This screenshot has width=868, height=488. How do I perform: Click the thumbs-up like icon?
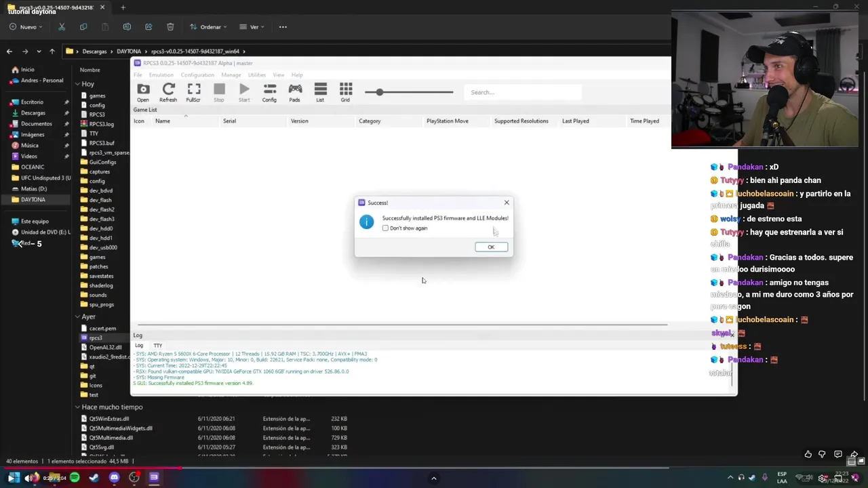[808, 454]
